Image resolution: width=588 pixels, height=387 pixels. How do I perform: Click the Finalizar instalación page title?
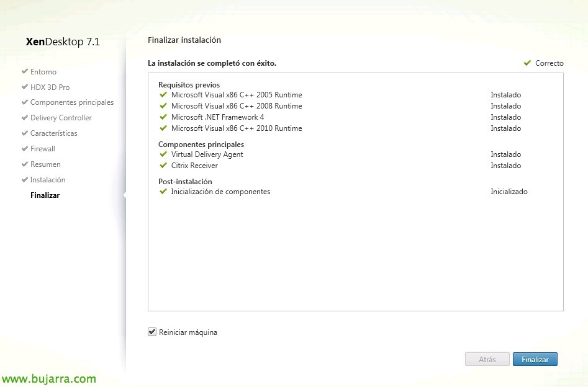click(184, 40)
